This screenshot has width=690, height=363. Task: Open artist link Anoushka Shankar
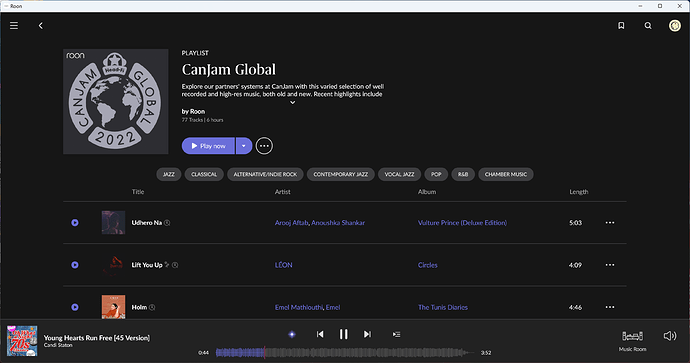(338, 223)
